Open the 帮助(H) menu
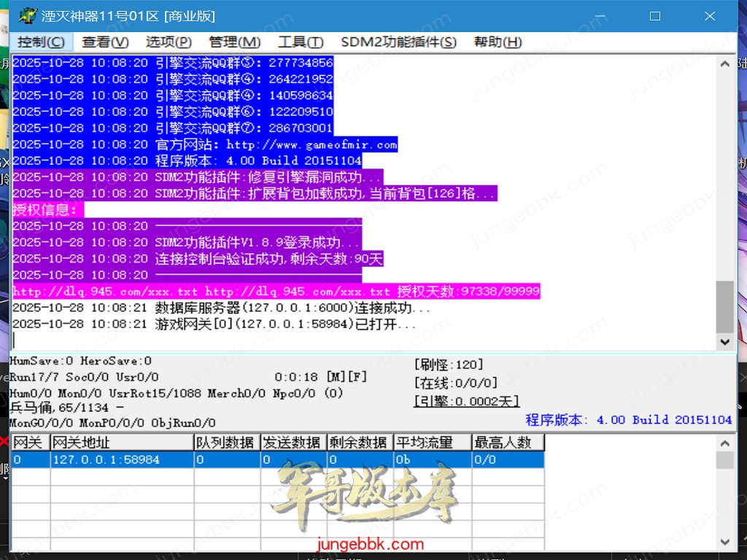 coord(498,42)
